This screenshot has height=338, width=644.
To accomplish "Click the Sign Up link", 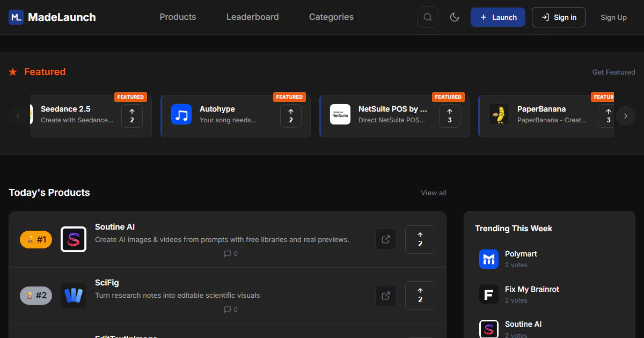I will pyautogui.click(x=613, y=17).
